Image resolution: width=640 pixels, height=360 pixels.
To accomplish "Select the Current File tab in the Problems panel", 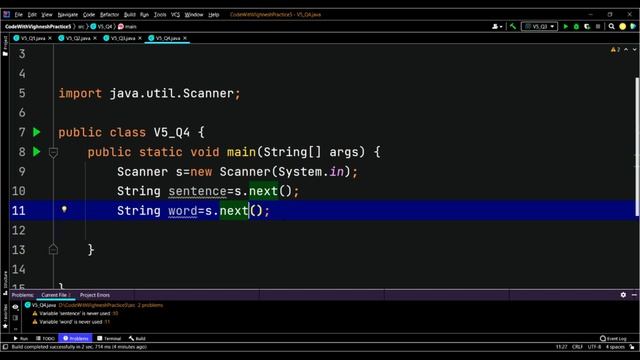I will (x=56, y=295).
